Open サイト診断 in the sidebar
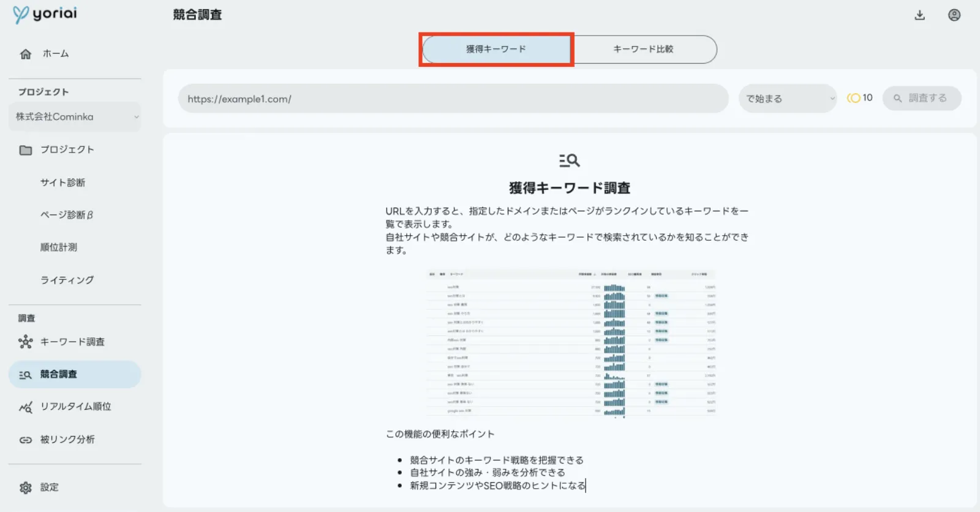 click(63, 183)
